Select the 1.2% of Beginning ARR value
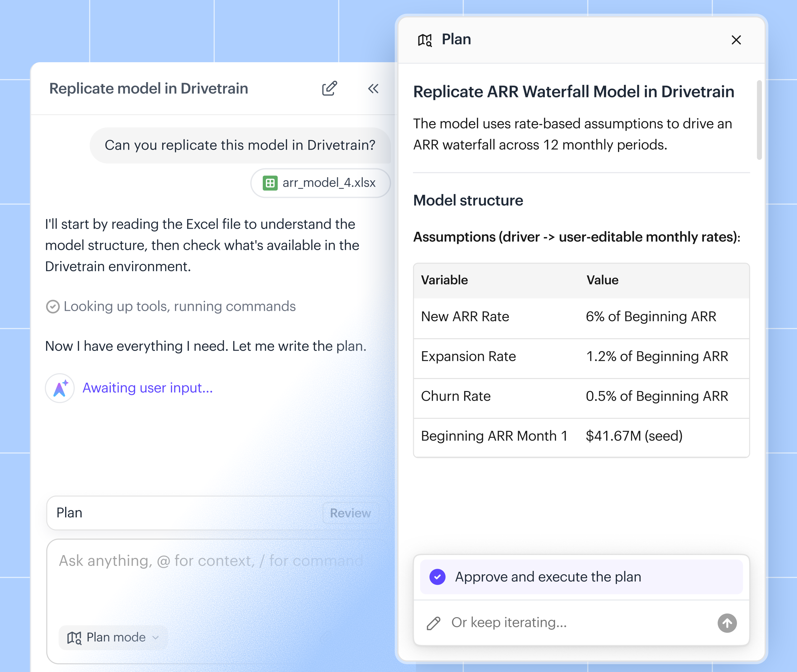The image size is (797, 672). pyautogui.click(x=657, y=356)
